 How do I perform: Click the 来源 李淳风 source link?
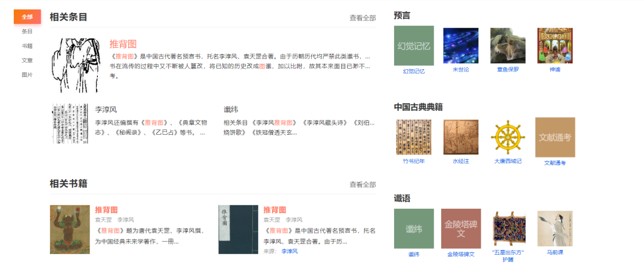click(x=290, y=251)
